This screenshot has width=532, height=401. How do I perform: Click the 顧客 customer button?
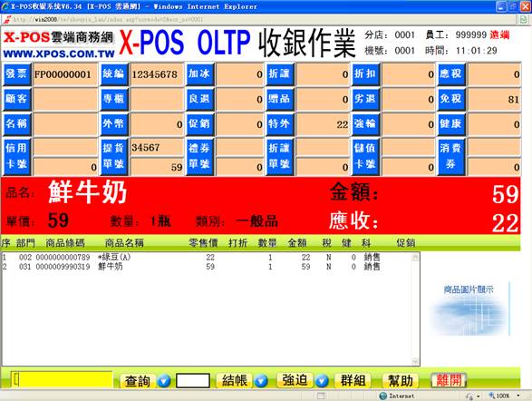tap(16, 99)
